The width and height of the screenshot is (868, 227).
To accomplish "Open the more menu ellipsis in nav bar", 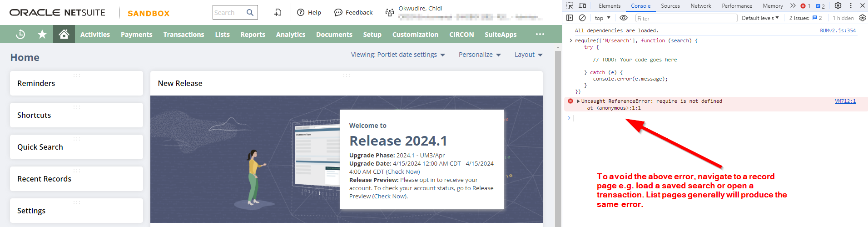I will tap(540, 34).
